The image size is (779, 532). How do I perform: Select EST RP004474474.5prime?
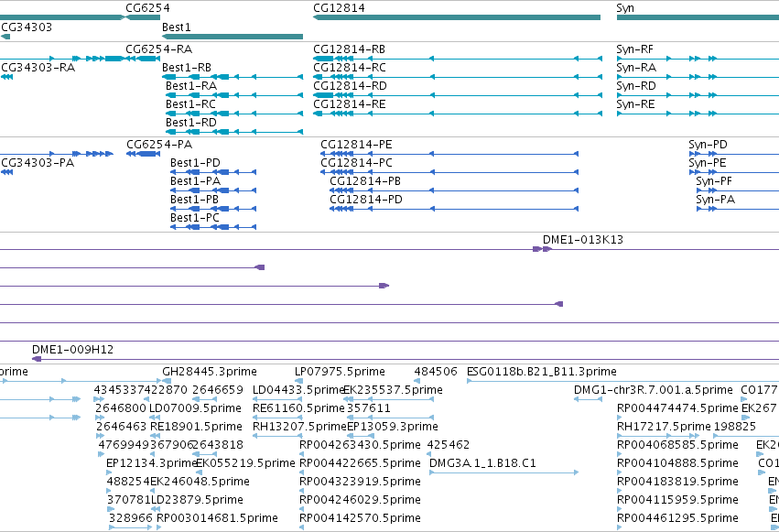coord(677,408)
